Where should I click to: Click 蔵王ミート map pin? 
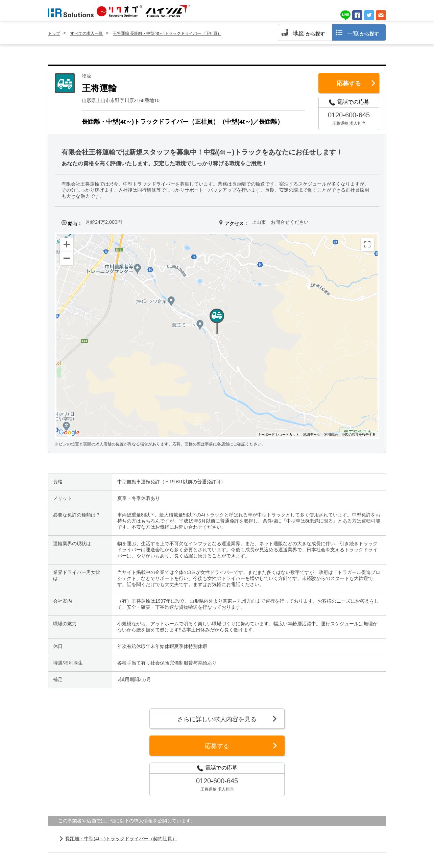[200, 324]
